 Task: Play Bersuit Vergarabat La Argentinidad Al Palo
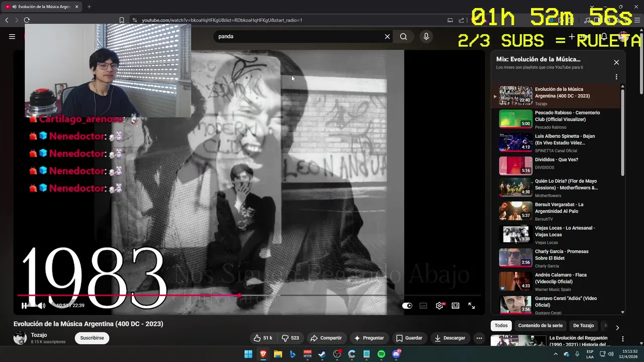[x=556, y=211]
